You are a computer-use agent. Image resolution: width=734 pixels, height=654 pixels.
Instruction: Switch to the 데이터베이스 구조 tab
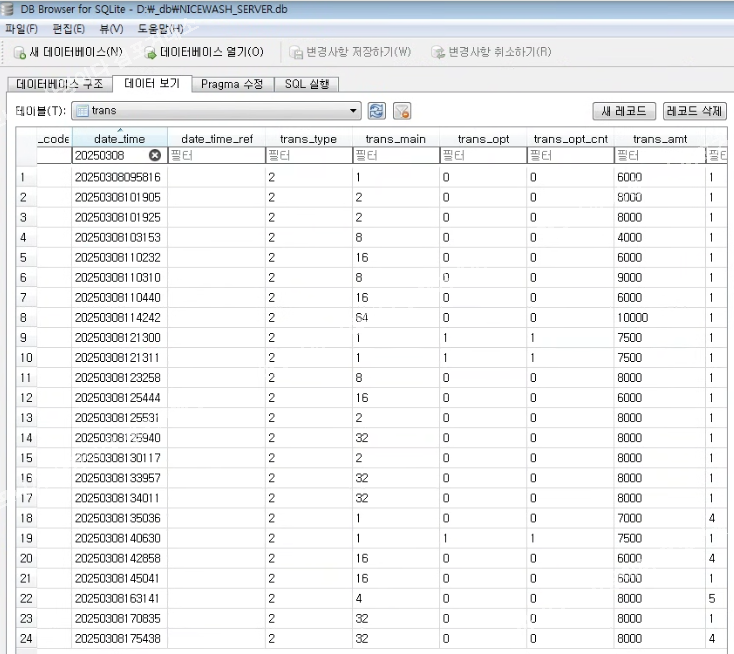pyautogui.click(x=59, y=85)
